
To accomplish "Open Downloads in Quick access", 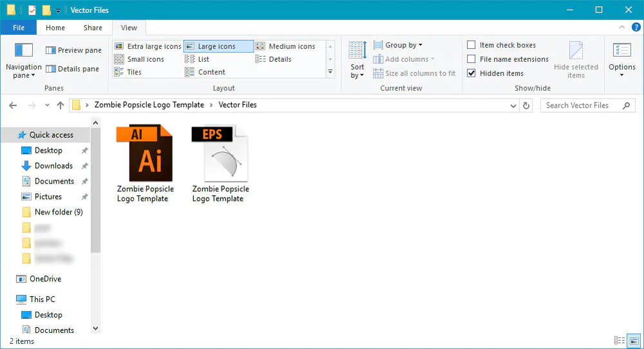I will point(53,166).
